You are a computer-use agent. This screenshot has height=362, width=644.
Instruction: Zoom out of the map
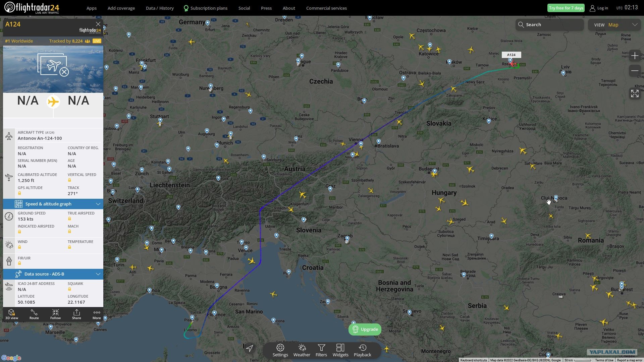pos(635,71)
